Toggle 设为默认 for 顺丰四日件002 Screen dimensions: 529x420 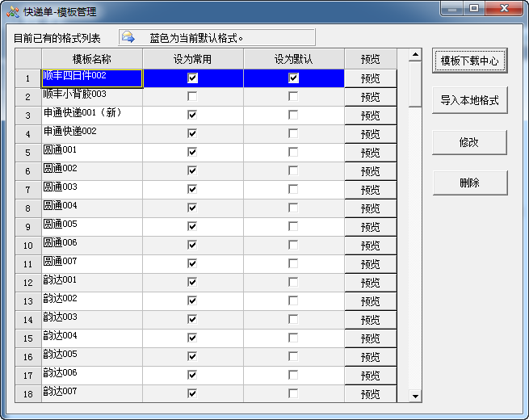click(x=293, y=78)
